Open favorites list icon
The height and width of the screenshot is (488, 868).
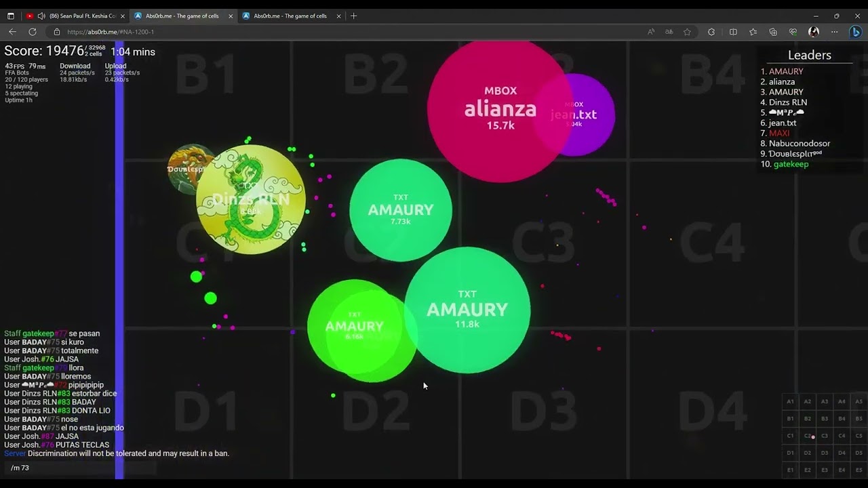click(753, 32)
